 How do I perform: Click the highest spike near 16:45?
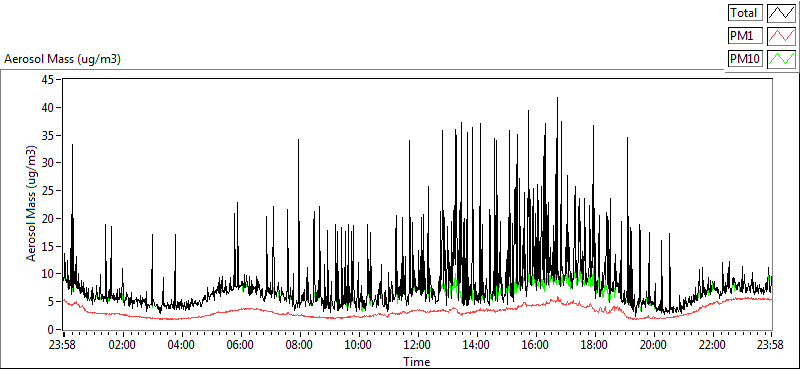[x=557, y=98]
